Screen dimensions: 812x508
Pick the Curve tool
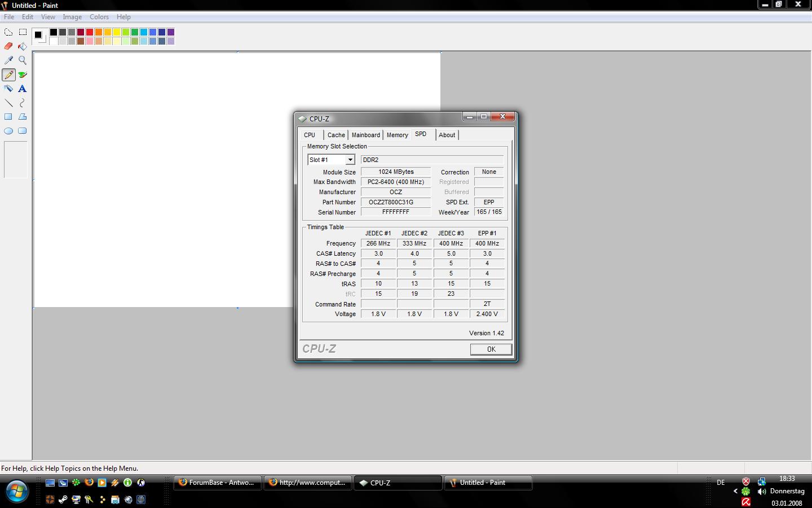[23, 103]
